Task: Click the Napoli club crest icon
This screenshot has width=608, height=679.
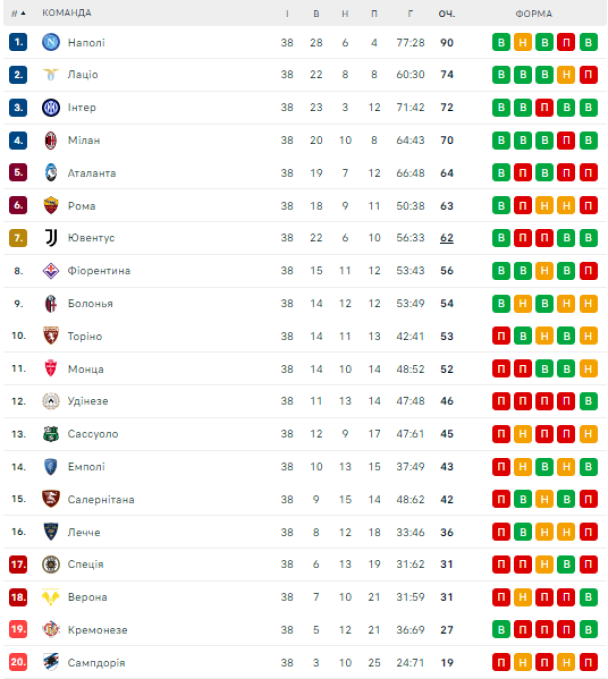Action: (50, 42)
